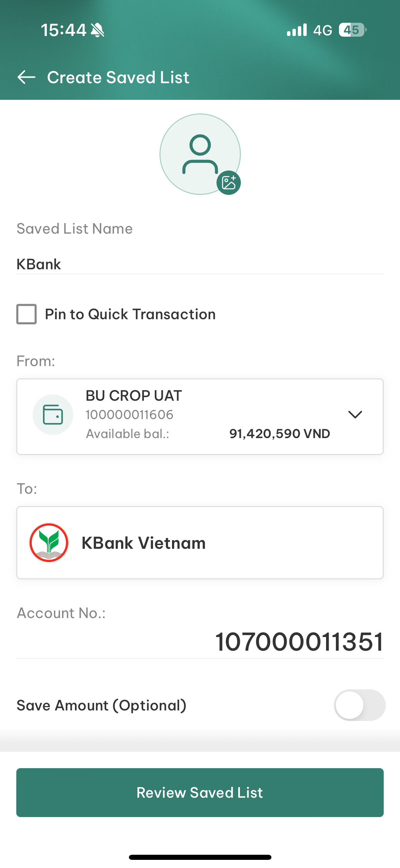Open the BU CROP UAT account selector
This screenshot has height=868, width=400.
pyautogui.click(x=200, y=417)
